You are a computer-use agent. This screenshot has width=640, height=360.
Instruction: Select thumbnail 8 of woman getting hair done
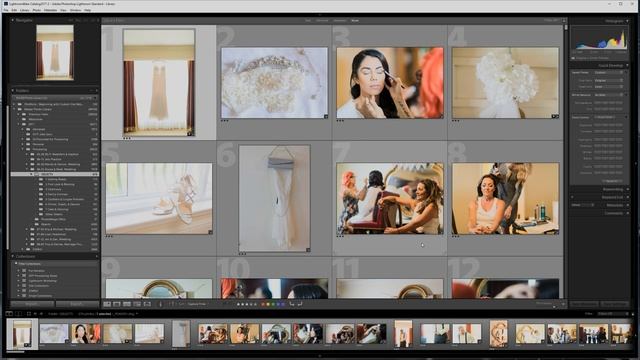click(505, 199)
